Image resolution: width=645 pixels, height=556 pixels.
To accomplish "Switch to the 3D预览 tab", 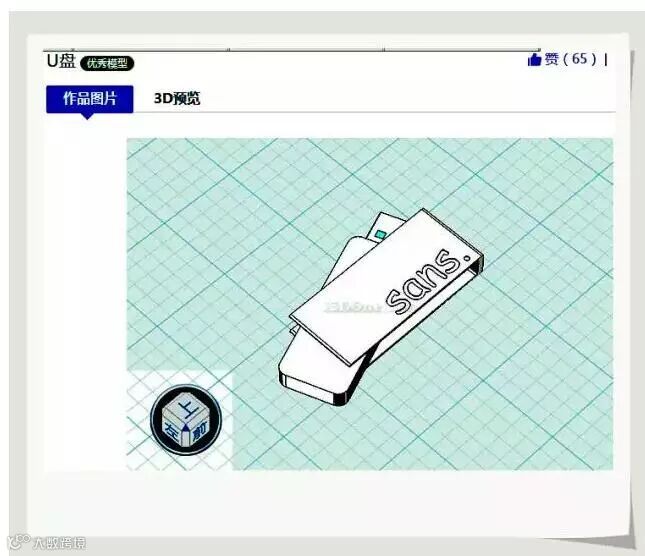I will [x=177, y=99].
